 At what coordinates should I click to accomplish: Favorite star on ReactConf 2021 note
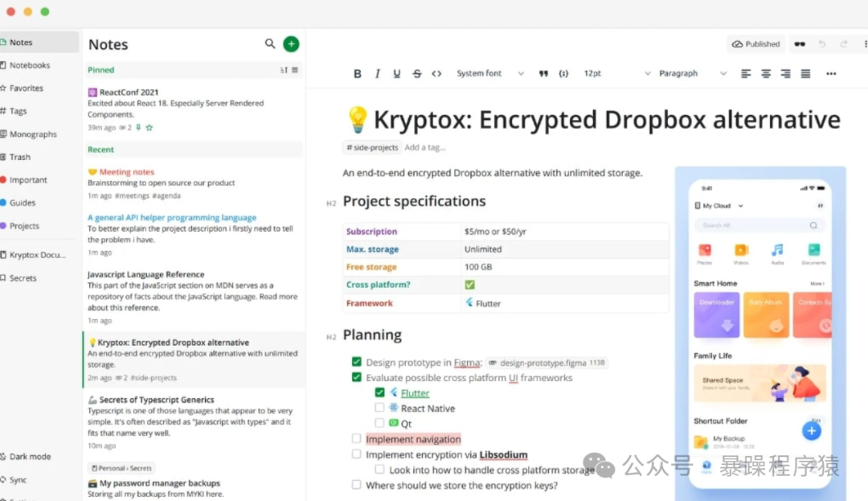(149, 127)
